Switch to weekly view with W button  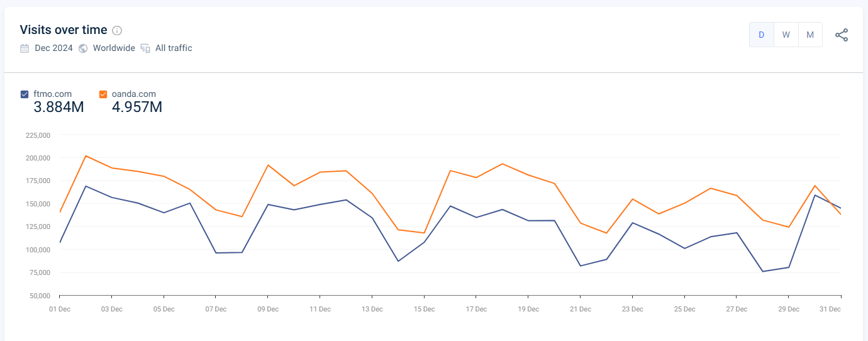(x=786, y=35)
